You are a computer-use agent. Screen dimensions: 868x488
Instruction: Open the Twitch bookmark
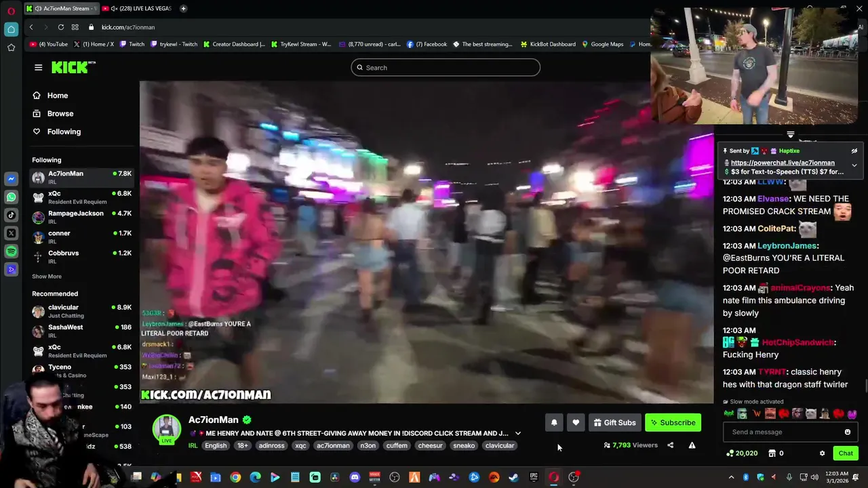(132, 44)
